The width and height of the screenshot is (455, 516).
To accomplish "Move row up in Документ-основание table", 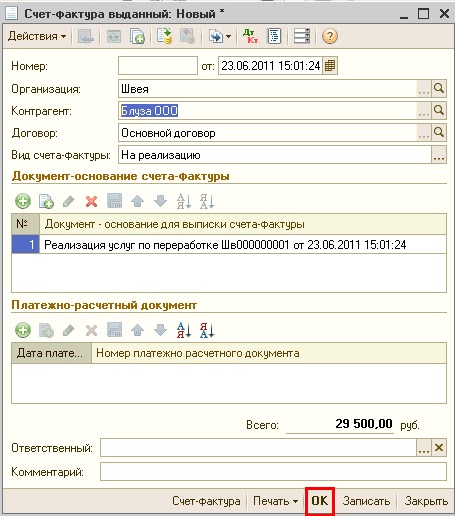I will click(137, 201).
